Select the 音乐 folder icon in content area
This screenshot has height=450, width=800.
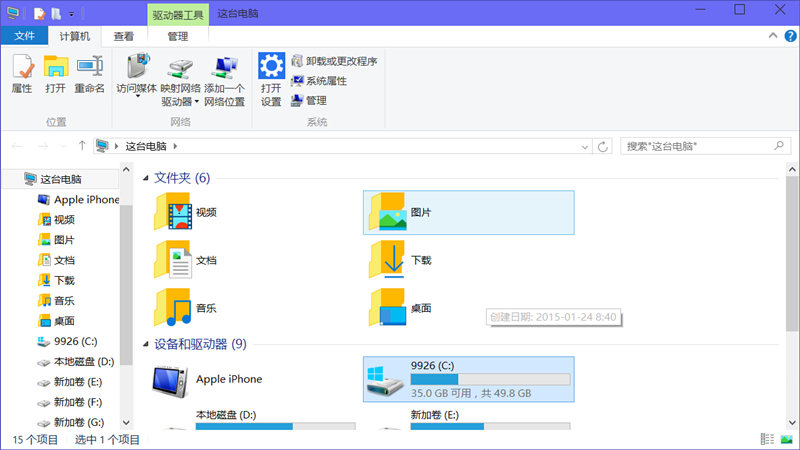coord(173,307)
